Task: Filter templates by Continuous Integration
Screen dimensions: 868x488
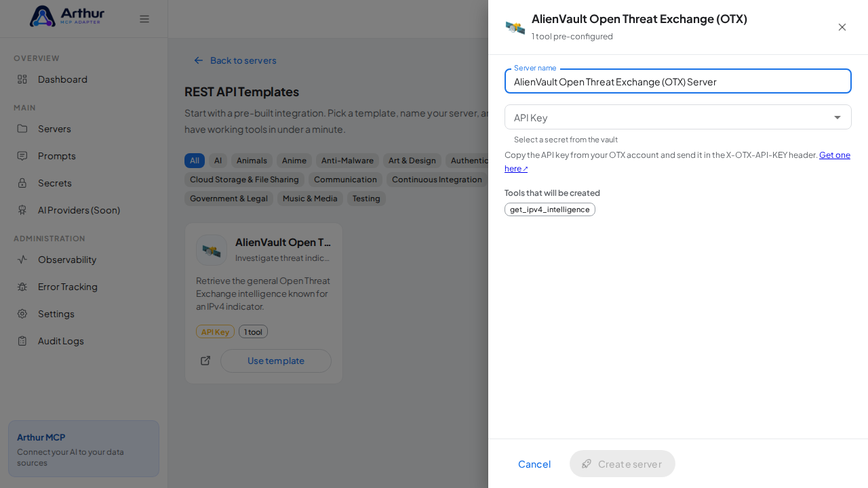Action: pos(437,180)
